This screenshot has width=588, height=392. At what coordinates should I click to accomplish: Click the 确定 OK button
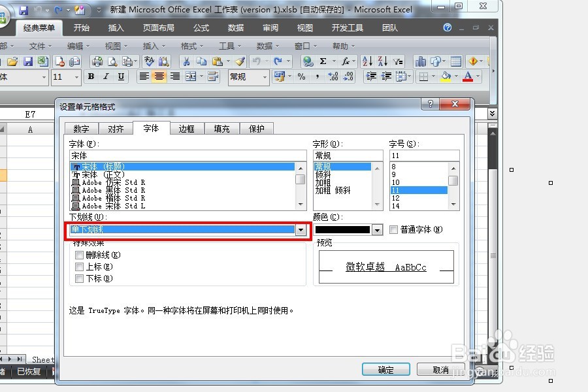pyautogui.click(x=386, y=370)
